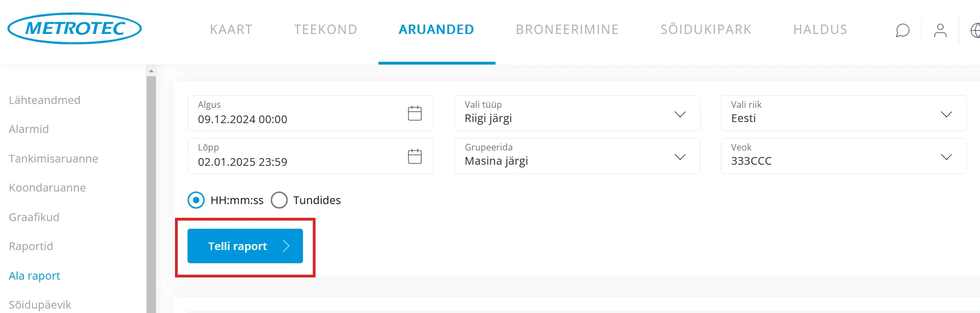Open Tankimisaruanne in the sidebar
Screen dimensions: 980x313
[54, 159]
